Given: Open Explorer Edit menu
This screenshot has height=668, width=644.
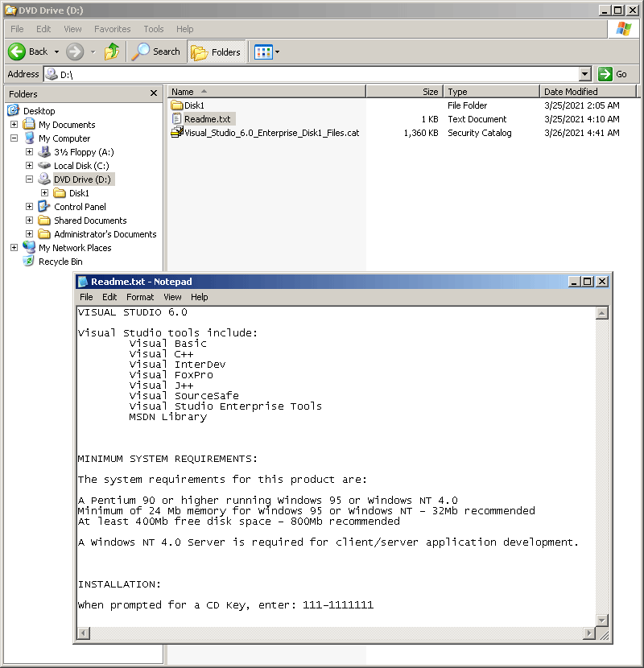Looking at the screenshot, I should [43, 29].
